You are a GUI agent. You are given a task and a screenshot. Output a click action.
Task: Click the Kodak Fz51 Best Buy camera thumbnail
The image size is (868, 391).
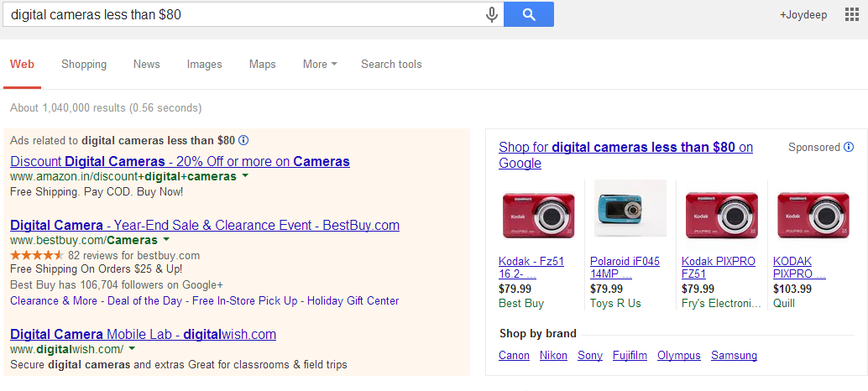coord(537,215)
